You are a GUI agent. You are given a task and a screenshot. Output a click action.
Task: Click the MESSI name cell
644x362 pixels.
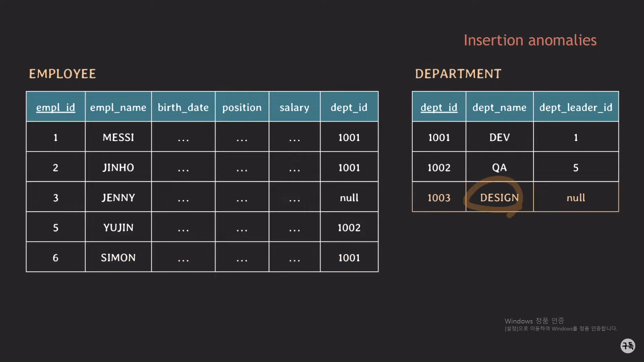(118, 137)
